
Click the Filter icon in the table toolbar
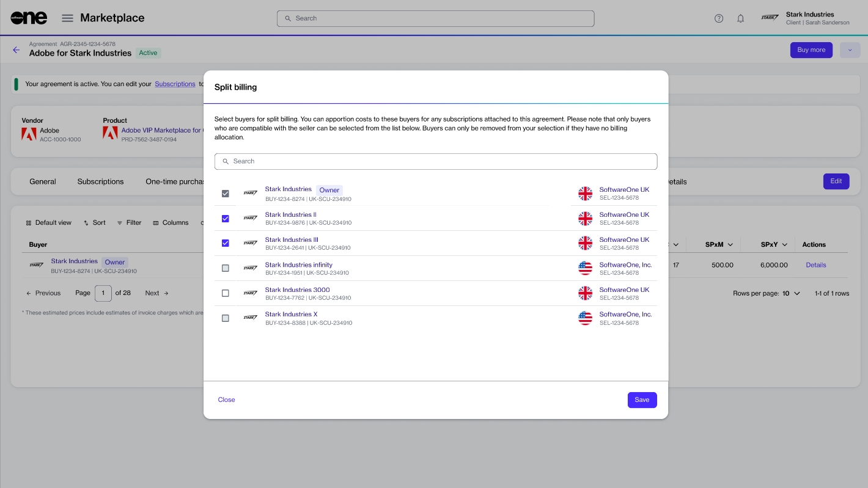(x=120, y=223)
